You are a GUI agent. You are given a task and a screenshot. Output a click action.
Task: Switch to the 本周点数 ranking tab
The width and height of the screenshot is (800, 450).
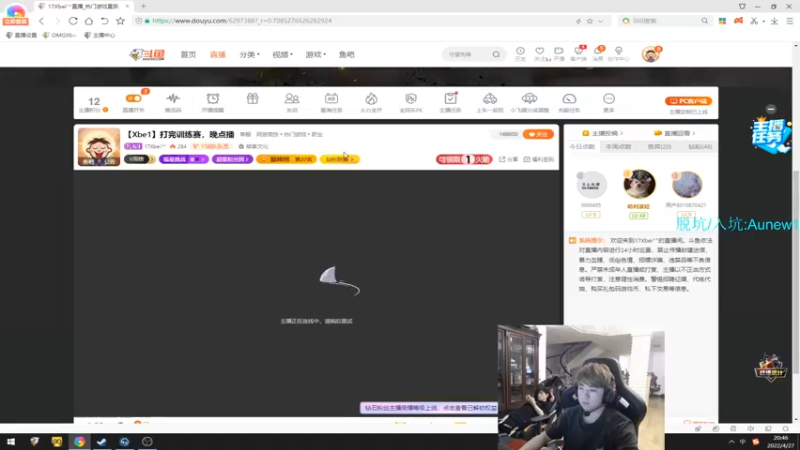click(x=618, y=147)
